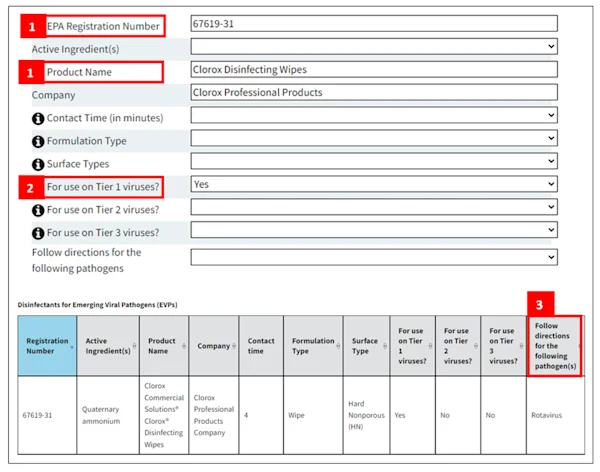The image size is (600, 472).
Task: Click sort arrows icon in Company header
Action: (x=234, y=346)
